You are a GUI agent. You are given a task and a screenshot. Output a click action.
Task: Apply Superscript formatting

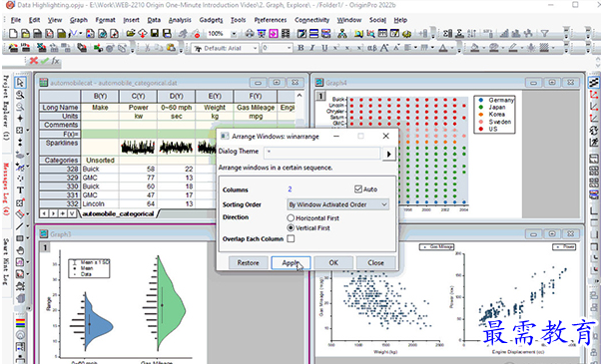click(x=336, y=48)
